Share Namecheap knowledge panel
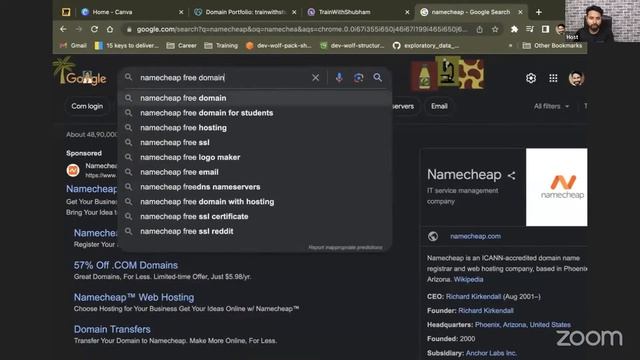 point(511,176)
